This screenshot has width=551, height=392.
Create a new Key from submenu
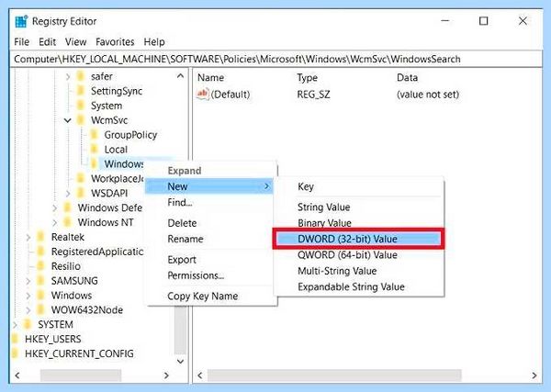click(359, 186)
